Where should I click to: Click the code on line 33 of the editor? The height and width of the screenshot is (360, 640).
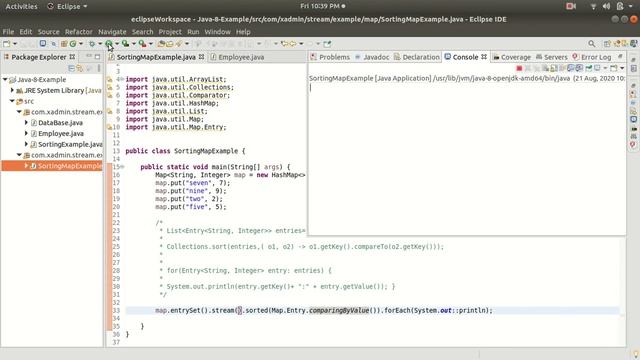pyautogui.click(x=324, y=310)
